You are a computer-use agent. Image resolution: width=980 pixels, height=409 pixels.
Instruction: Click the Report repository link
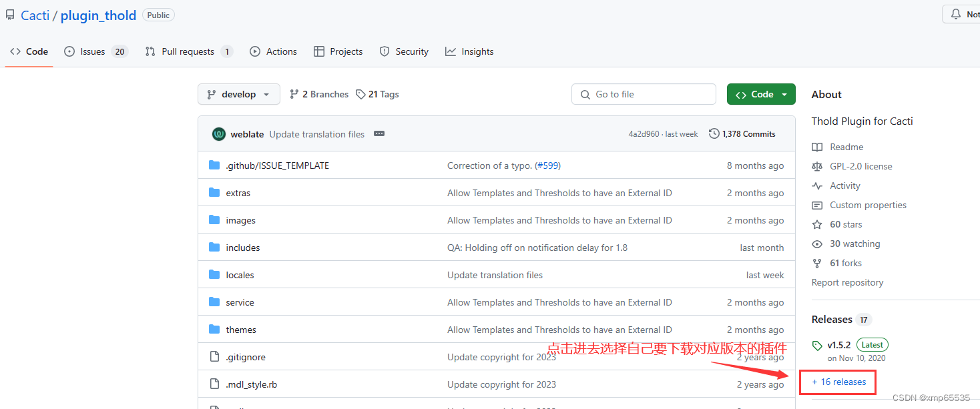click(x=848, y=282)
